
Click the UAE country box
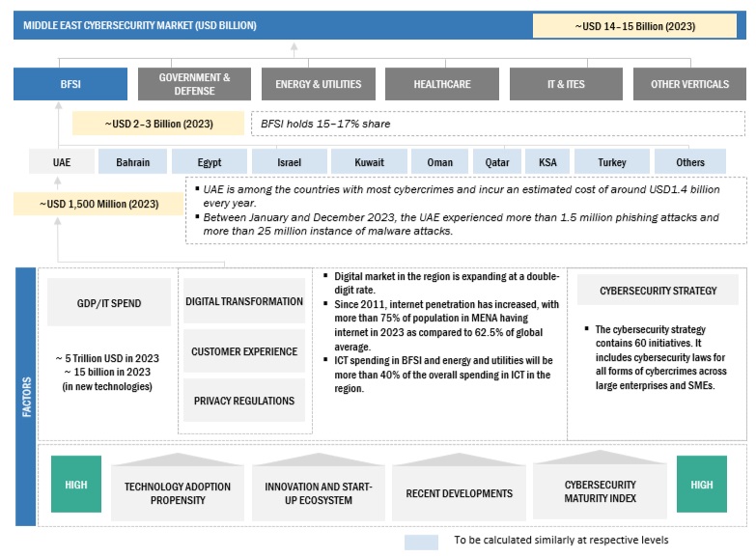coord(61,161)
